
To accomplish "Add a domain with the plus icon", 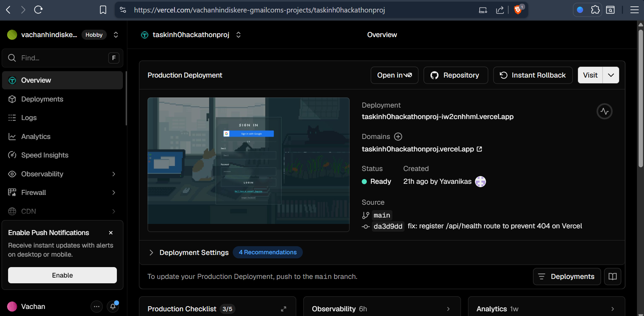I will (x=398, y=137).
